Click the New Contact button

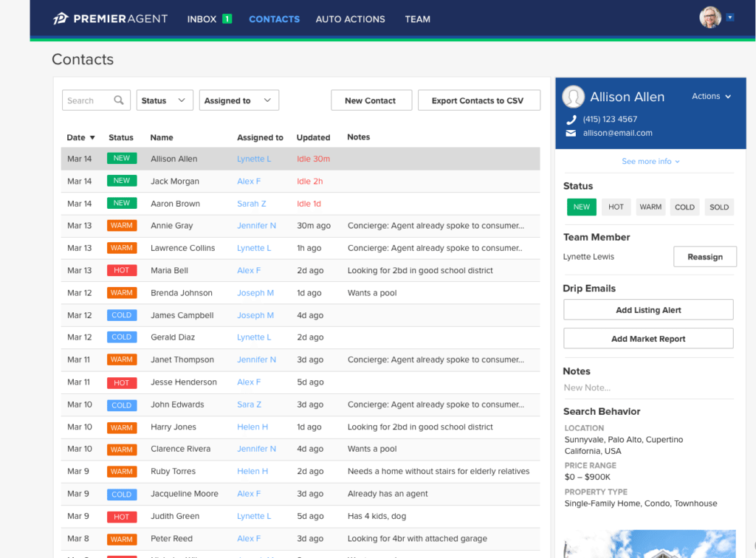point(371,100)
